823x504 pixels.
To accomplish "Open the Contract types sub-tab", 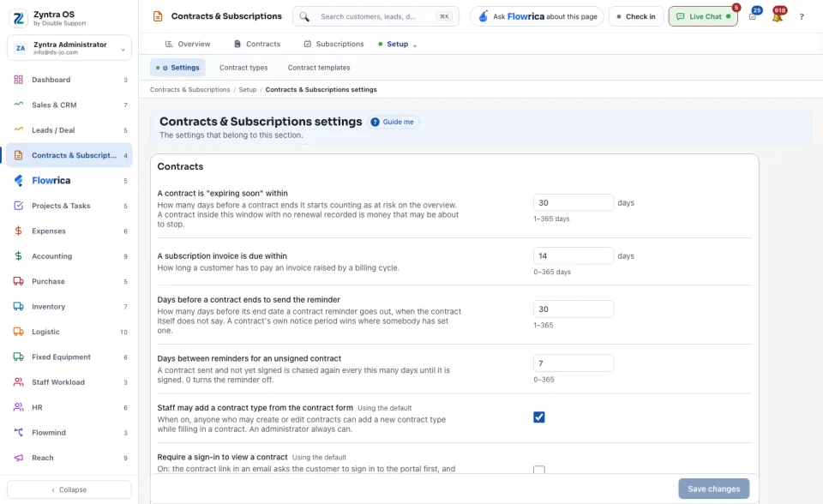I will [243, 68].
